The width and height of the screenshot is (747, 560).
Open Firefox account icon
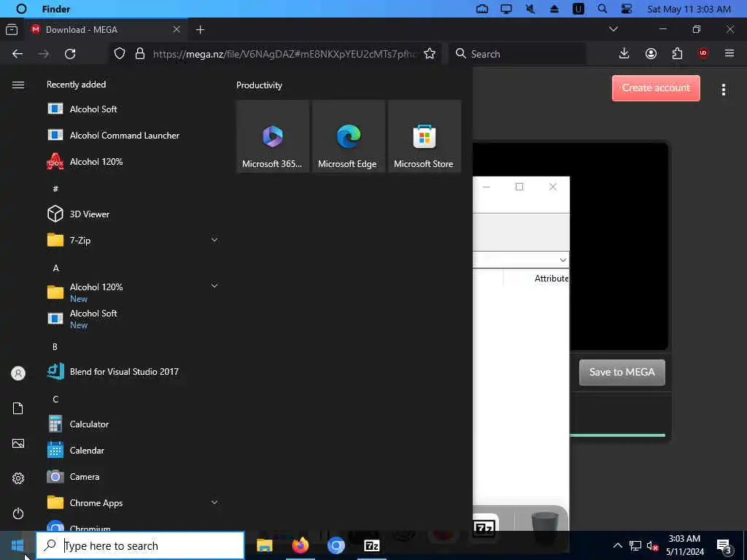[x=651, y=54]
